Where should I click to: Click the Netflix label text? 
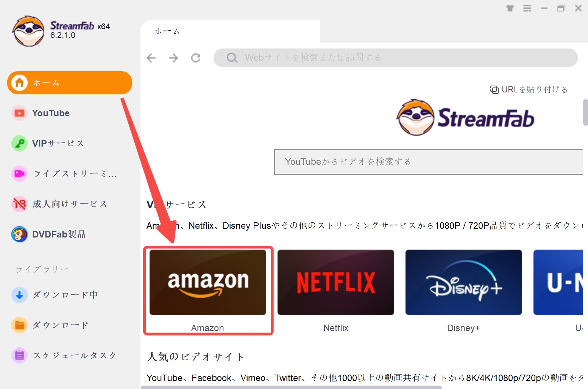[336, 328]
